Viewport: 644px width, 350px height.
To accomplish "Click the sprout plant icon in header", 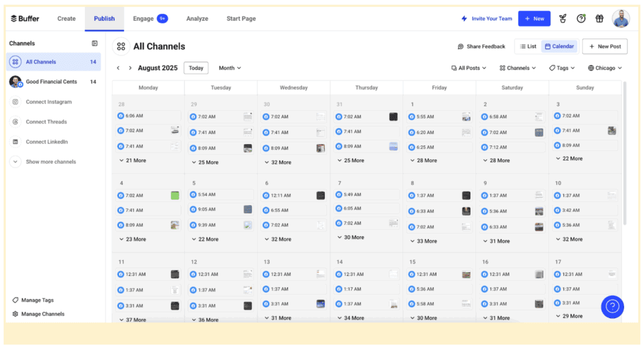I will (563, 19).
